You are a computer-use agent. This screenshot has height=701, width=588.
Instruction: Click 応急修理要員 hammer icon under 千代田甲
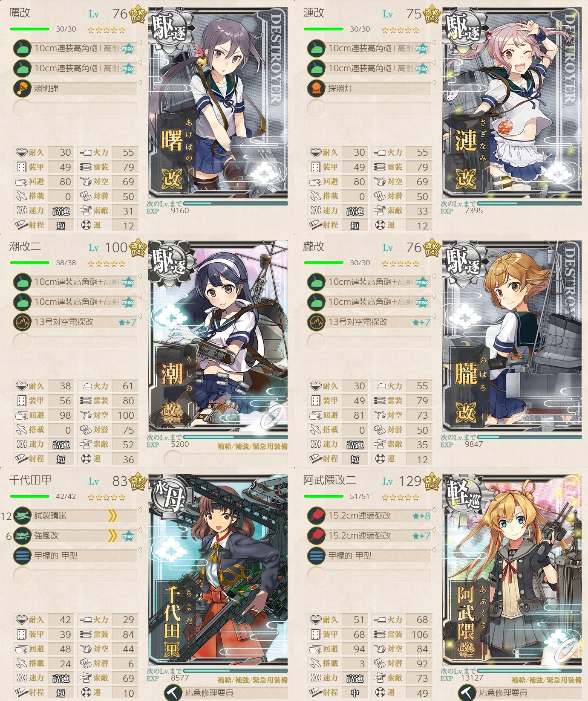173,692
